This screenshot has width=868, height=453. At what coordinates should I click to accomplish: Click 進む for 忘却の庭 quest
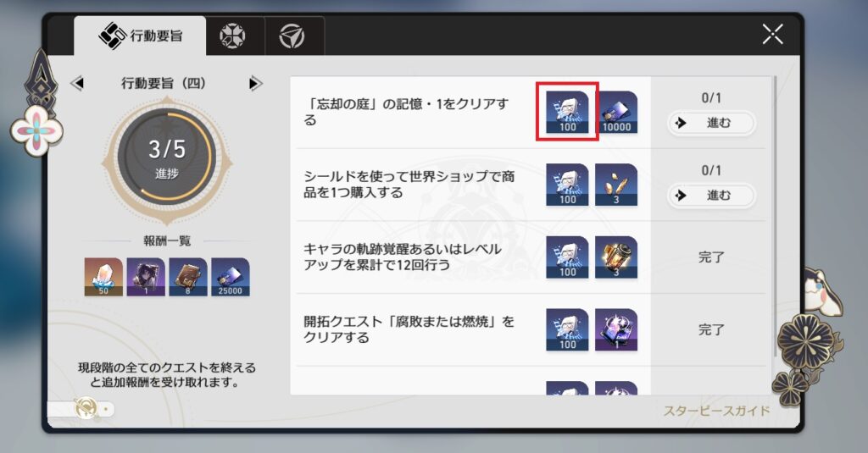point(711,123)
